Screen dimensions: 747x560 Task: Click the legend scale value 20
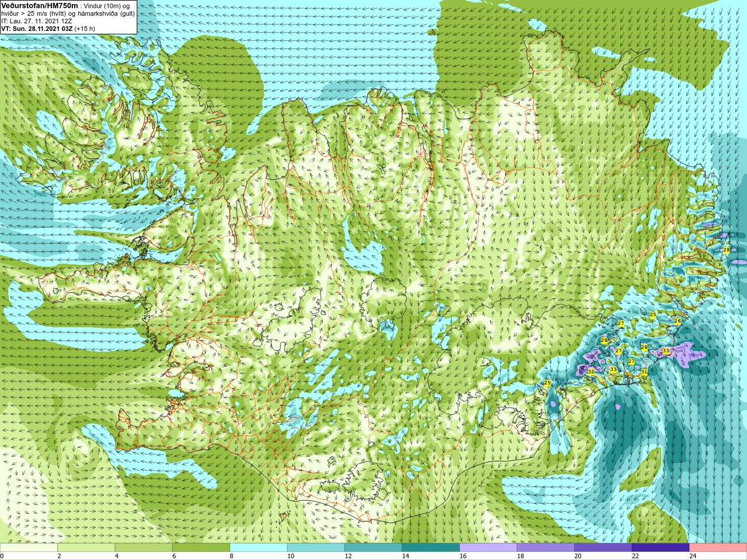(578, 556)
